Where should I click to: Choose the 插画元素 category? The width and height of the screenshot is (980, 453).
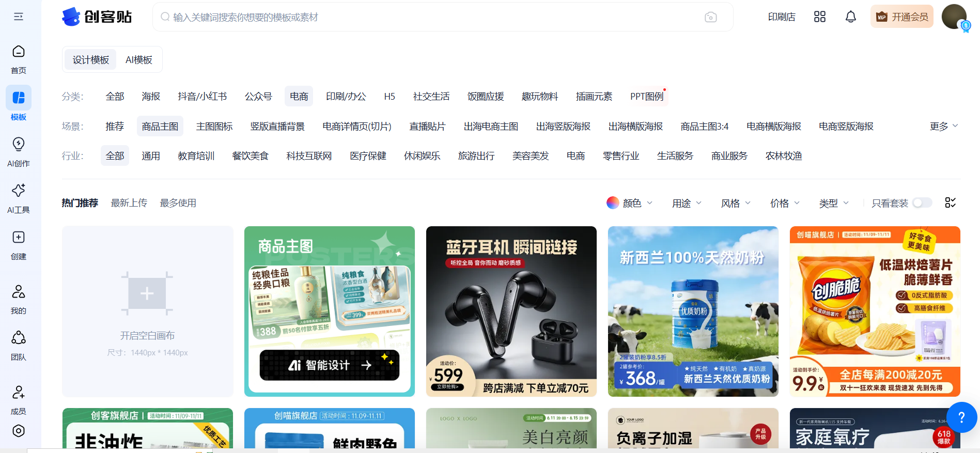point(594,97)
